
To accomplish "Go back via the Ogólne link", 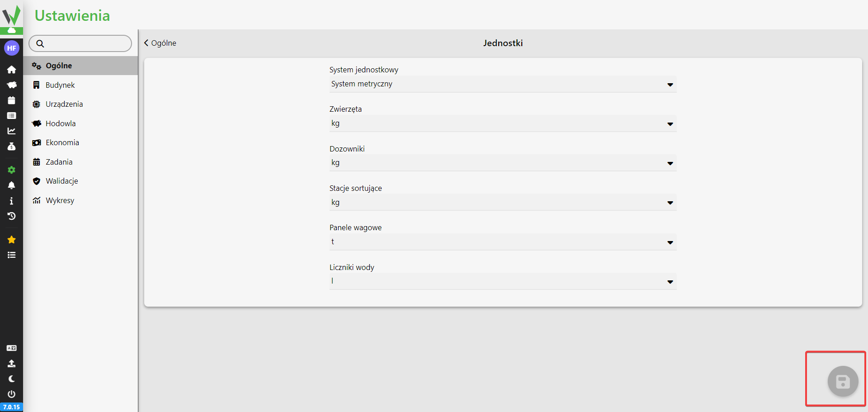I will point(160,43).
